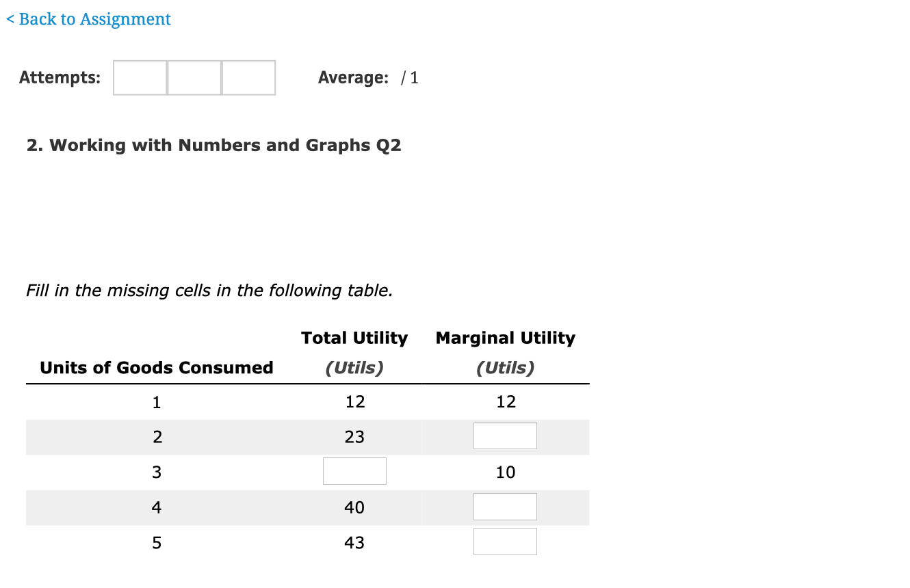Select total utility value 43
This screenshot has height=588, width=910.
coord(354,543)
